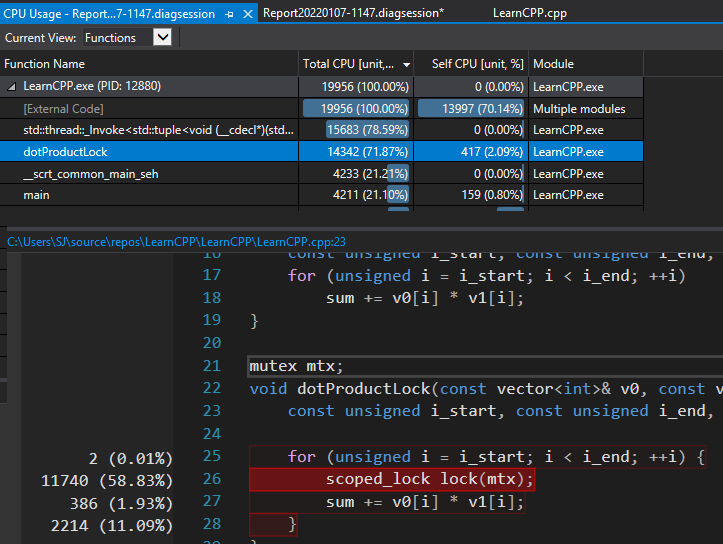723x544 pixels.
Task: Click the 417 (2.09%) self CPU cell
Action: tap(492, 152)
